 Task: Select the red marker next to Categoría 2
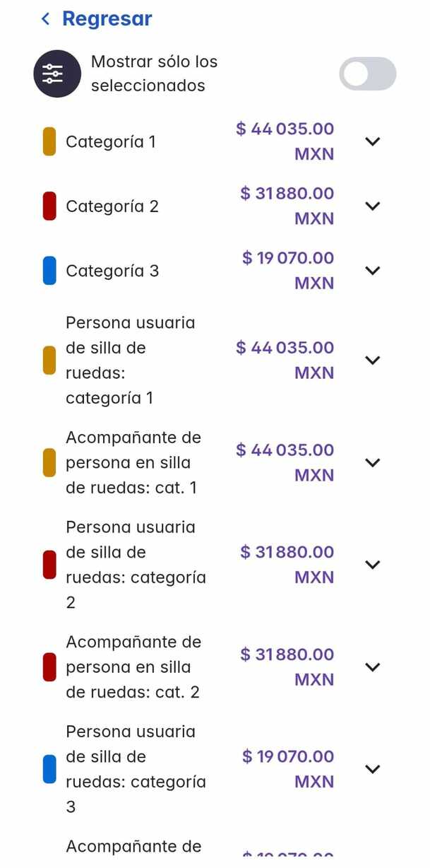click(x=48, y=206)
